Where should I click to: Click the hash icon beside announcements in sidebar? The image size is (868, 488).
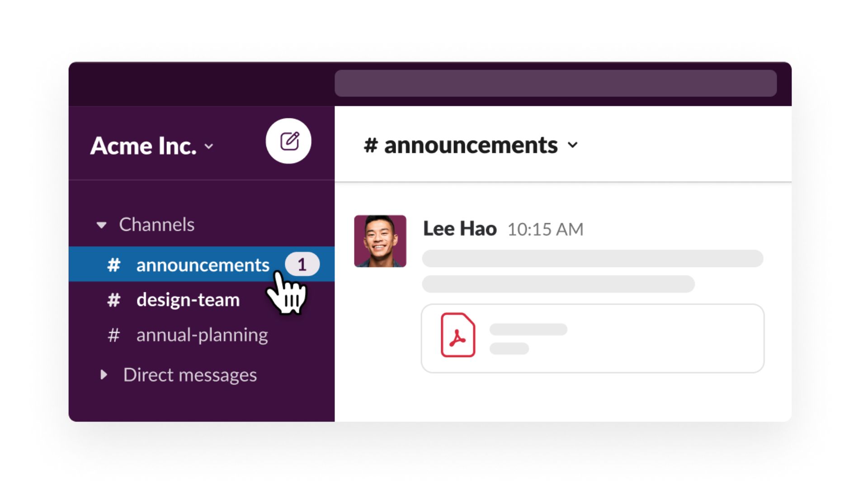(113, 265)
